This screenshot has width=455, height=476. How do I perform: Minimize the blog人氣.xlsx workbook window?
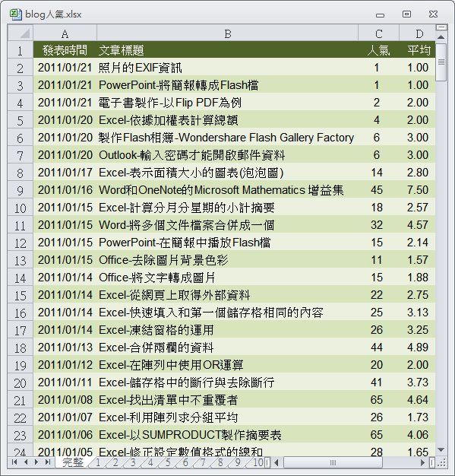point(380,14)
